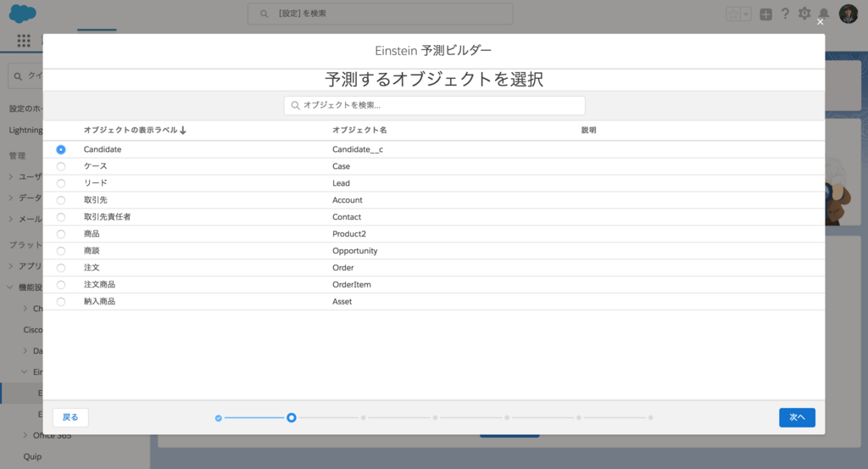Click the Lead object name cell
The height and width of the screenshot is (469, 868).
341,183
